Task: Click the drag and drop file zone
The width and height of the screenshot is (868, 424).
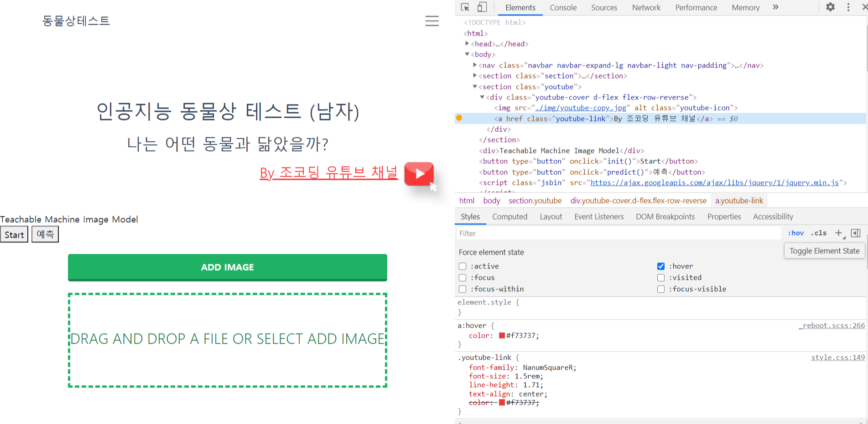Action: [x=228, y=340]
